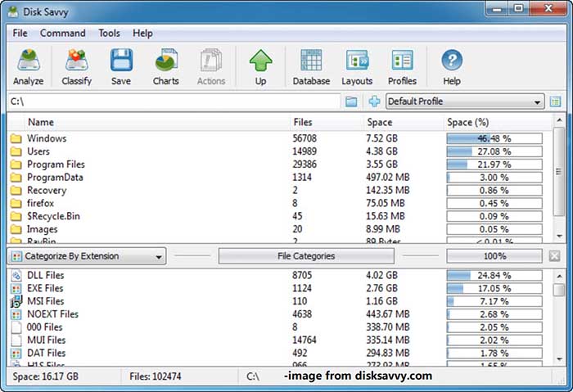Sort by the Files column header
The image size is (573, 392).
pyautogui.click(x=303, y=122)
